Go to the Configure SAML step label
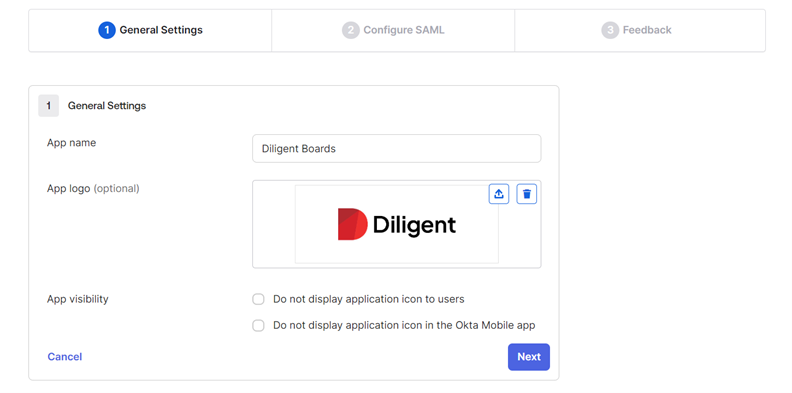The height and width of the screenshot is (393, 792). click(x=404, y=30)
